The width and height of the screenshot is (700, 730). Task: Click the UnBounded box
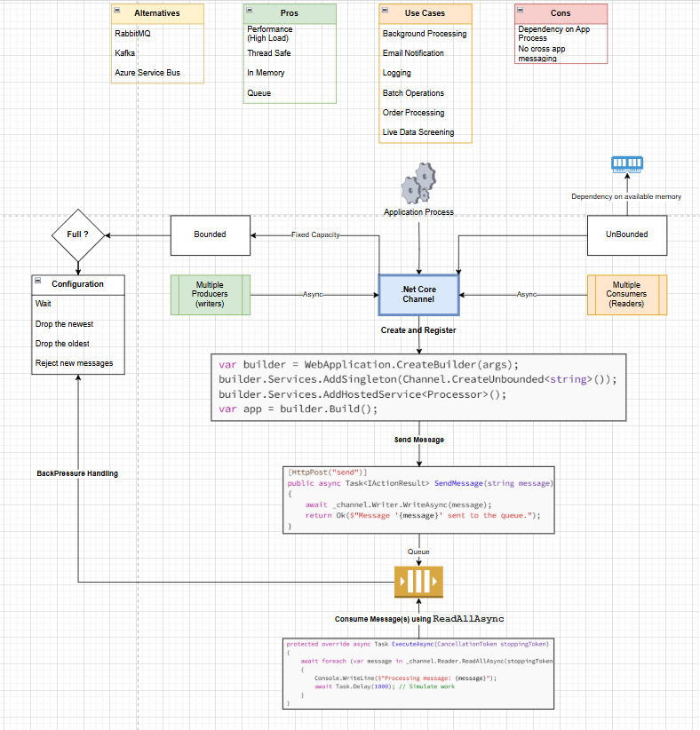[x=626, y=235]
